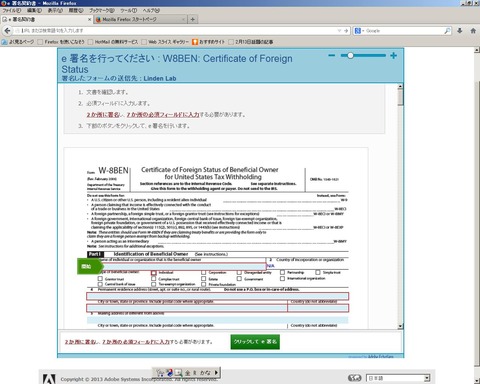Check the International organization checkbox

[x=282, y=278]
